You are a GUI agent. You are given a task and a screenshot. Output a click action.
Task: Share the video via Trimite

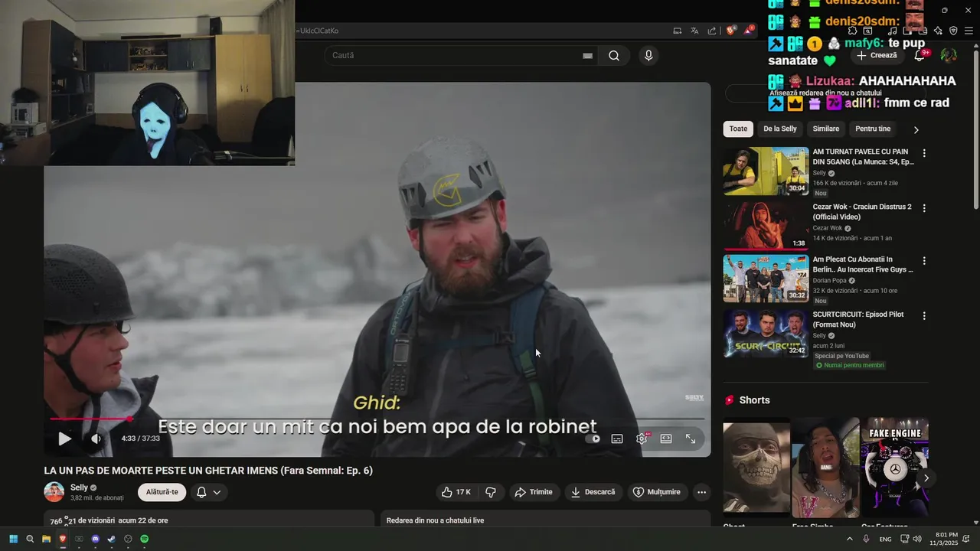point(534,492)
